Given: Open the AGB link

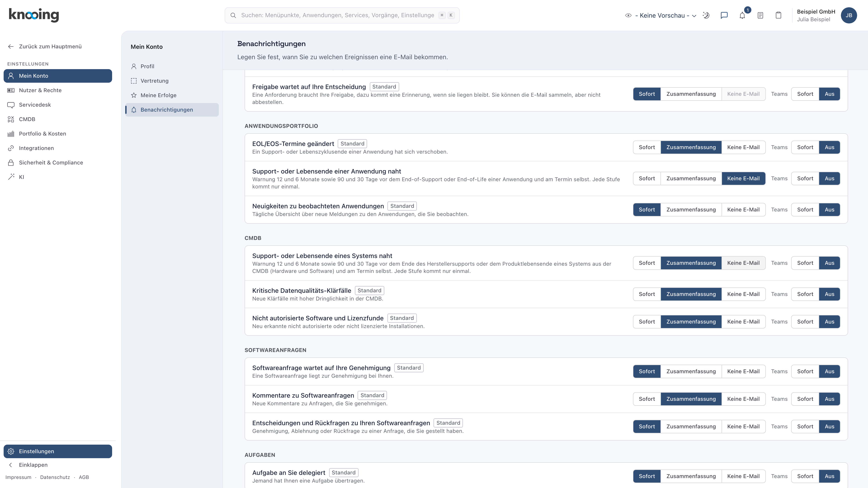Looking at the screenshot, I should coord(84,477).
